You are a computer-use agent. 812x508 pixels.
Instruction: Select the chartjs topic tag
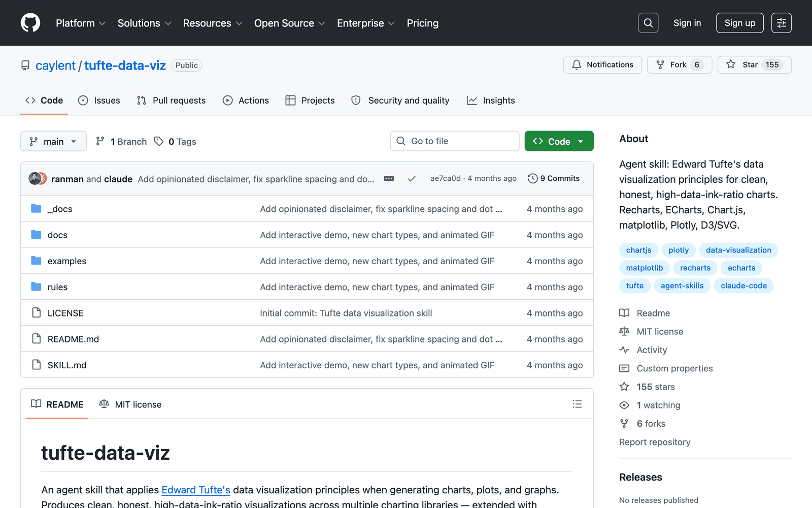pos(638,250)
